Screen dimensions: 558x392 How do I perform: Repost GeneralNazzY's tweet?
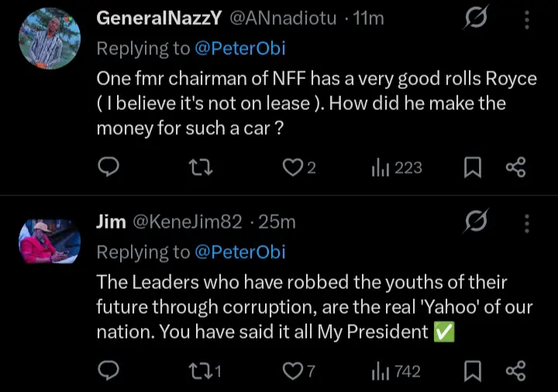pyautogui.click(x=201, y=167)
